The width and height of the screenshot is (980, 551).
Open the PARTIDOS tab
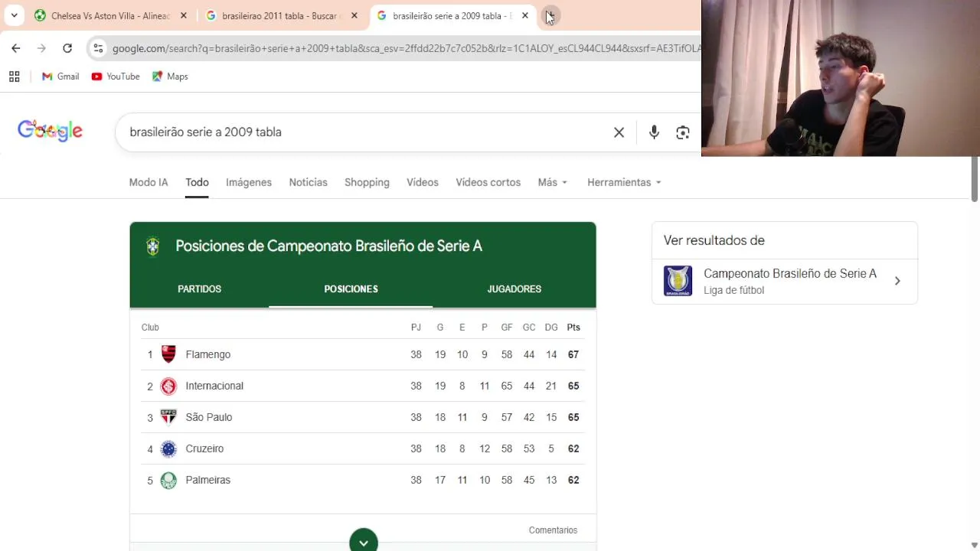tap(199, 289)
